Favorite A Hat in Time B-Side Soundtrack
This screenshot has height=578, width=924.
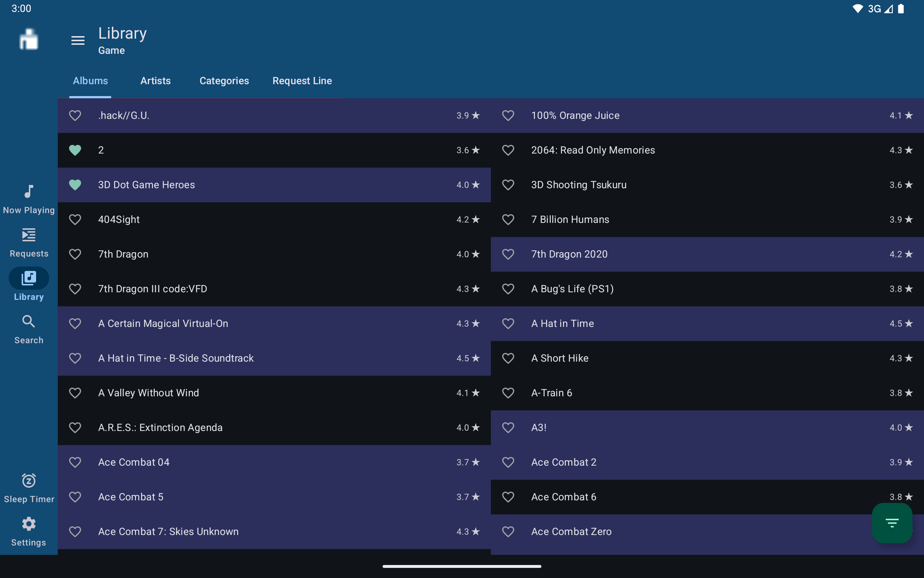coord(75,358)
